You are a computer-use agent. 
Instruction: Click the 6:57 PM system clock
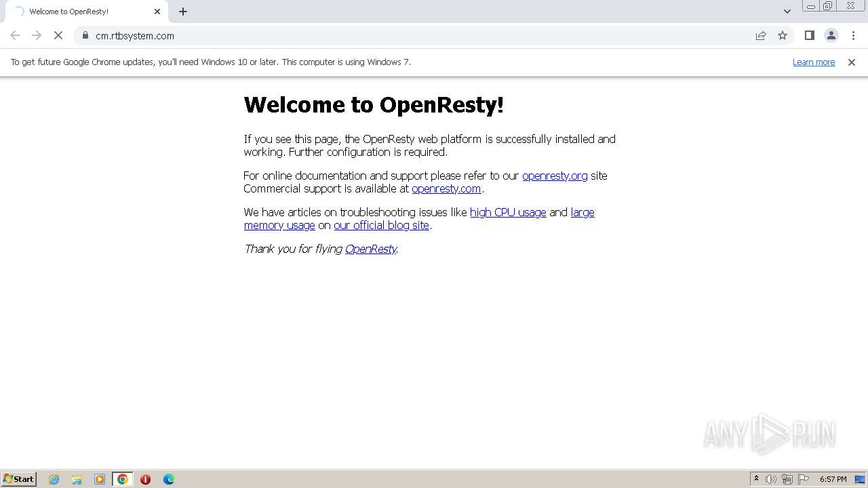pyautogui.click(x=833, y=479)
